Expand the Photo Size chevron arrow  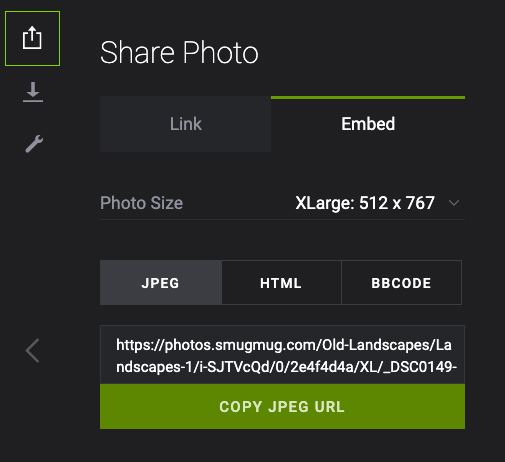pyautogui.click(x=454, y=203)
